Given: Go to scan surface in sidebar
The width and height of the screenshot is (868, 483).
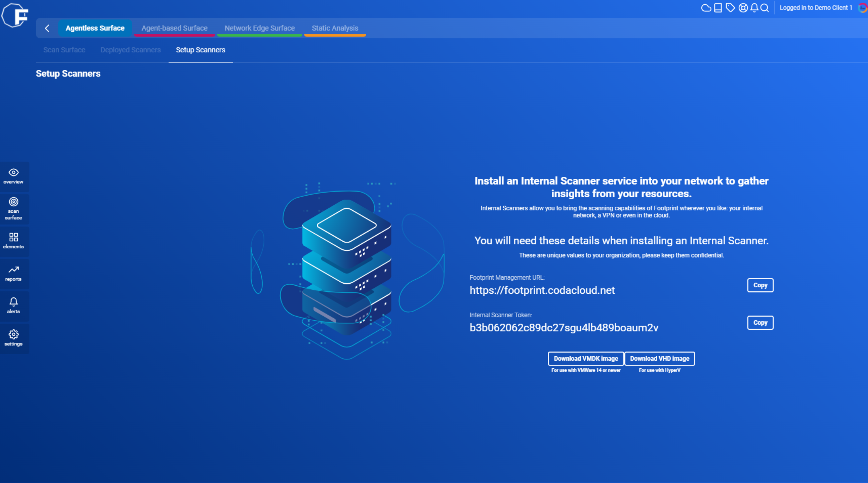Looking at the screenshot, I should (14, 209).
